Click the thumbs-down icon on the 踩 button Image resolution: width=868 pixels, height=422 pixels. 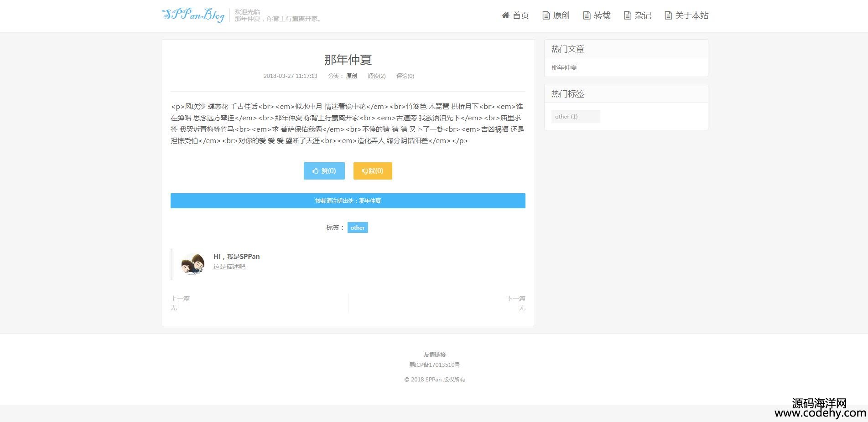[365, 171]
